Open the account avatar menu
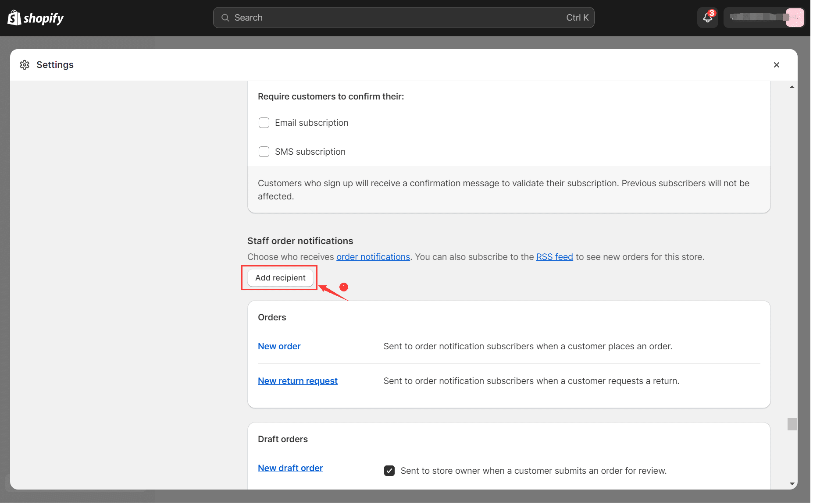The image size is (813, 504). (794, 18)
